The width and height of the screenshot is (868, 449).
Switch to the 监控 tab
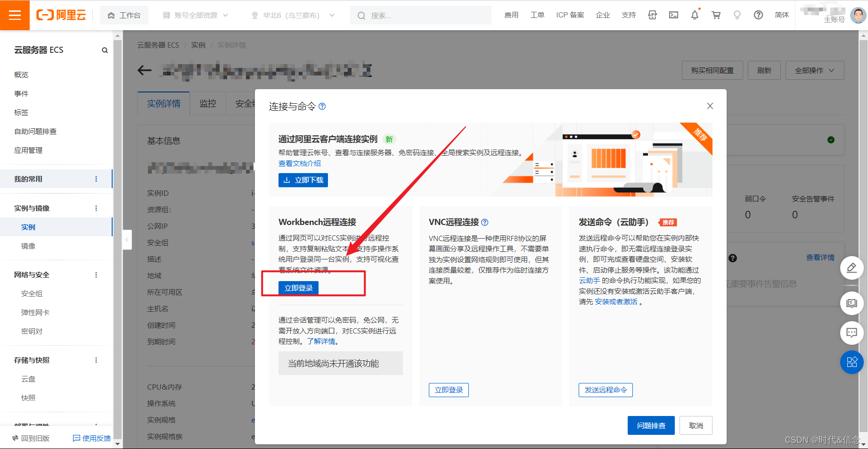pyautogui.click(x=208, y=103)
